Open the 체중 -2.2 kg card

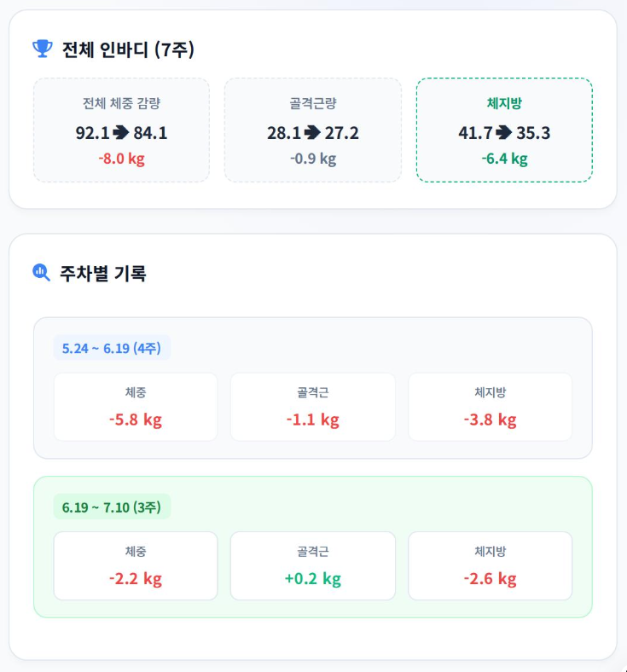coord(136,565)
